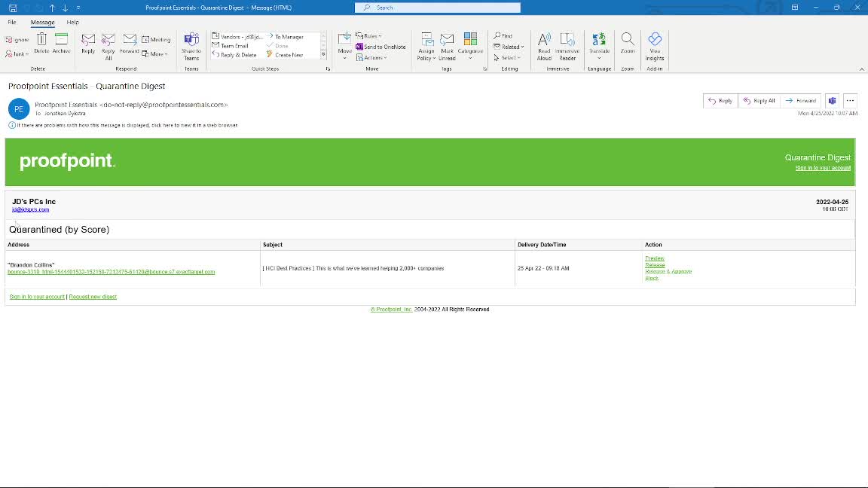Mark message as Unread
868x488 pixels.
tap(447, 47)
